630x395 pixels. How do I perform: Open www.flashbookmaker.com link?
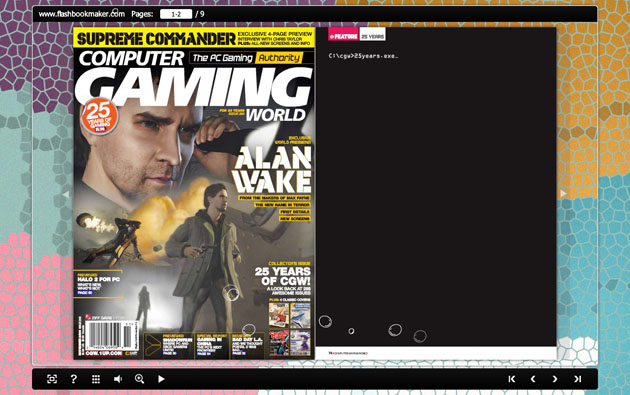pyautogui.click(x=82, y=14)
